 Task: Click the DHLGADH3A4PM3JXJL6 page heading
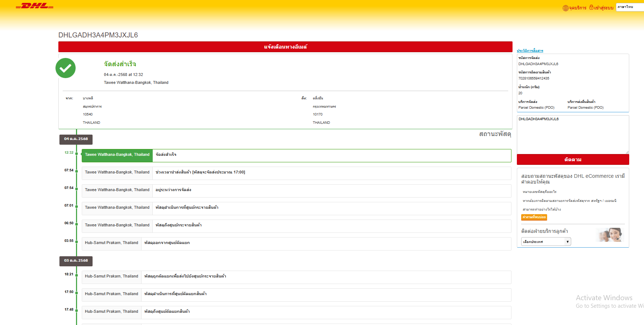(x=98, y=35)
